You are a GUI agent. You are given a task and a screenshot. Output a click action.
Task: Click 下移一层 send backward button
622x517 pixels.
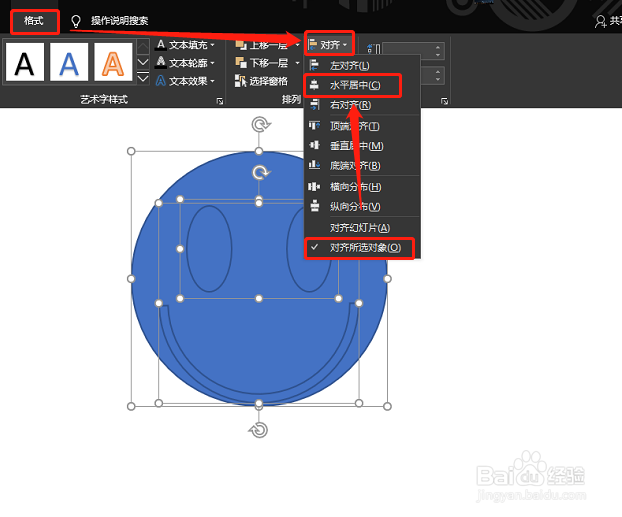point(262,63)
